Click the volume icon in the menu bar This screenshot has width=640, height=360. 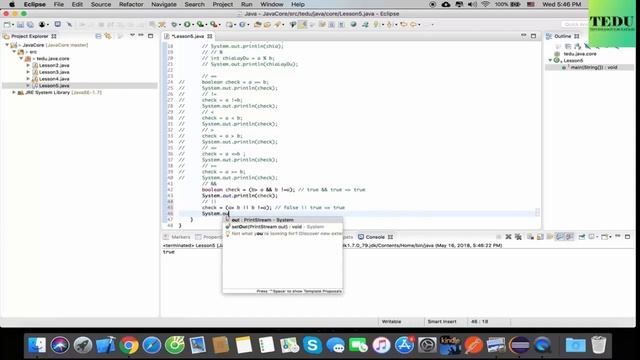click(x=472, y=4)
